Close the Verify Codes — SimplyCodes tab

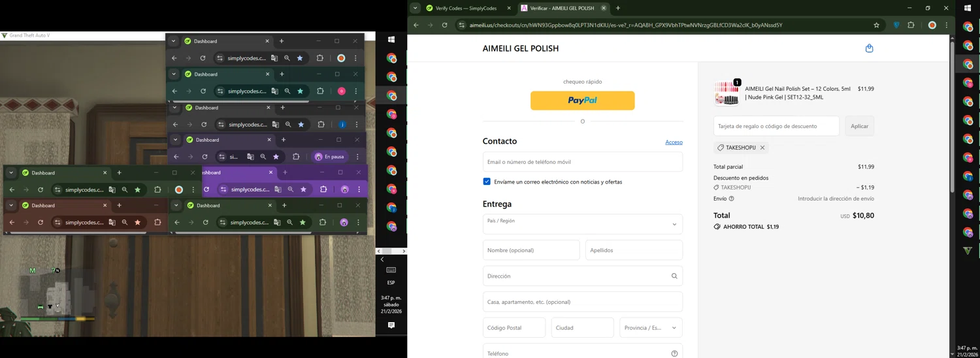pyautogui.click(x=509, y=8)
